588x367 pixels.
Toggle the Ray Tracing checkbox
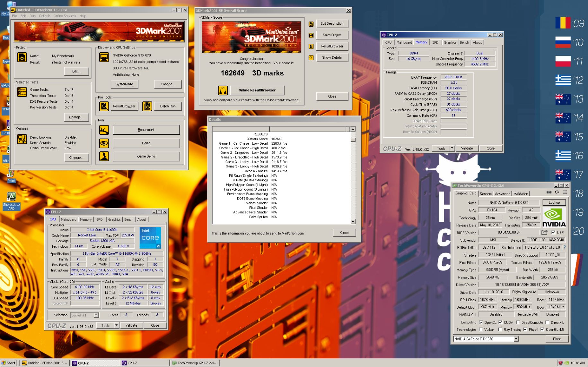pyautogui.click(x=500, y=329)
